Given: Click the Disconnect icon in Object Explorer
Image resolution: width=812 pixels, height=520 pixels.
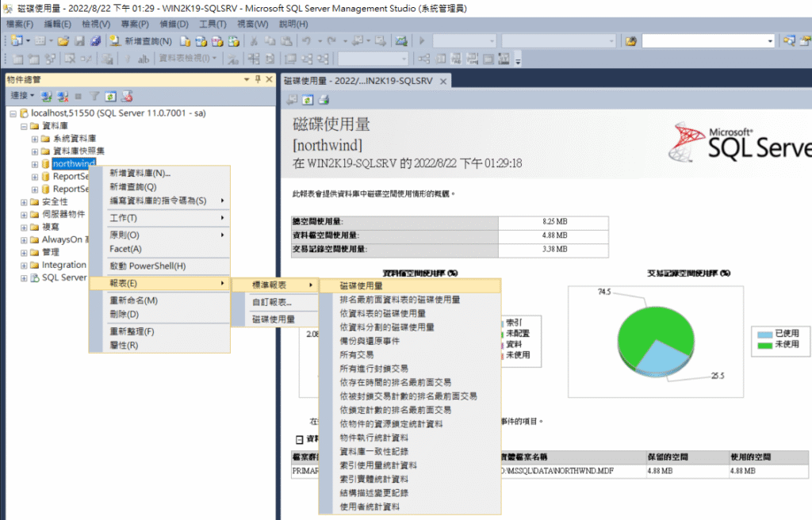Looking at the screenshot, I should [x=63, y=97].
